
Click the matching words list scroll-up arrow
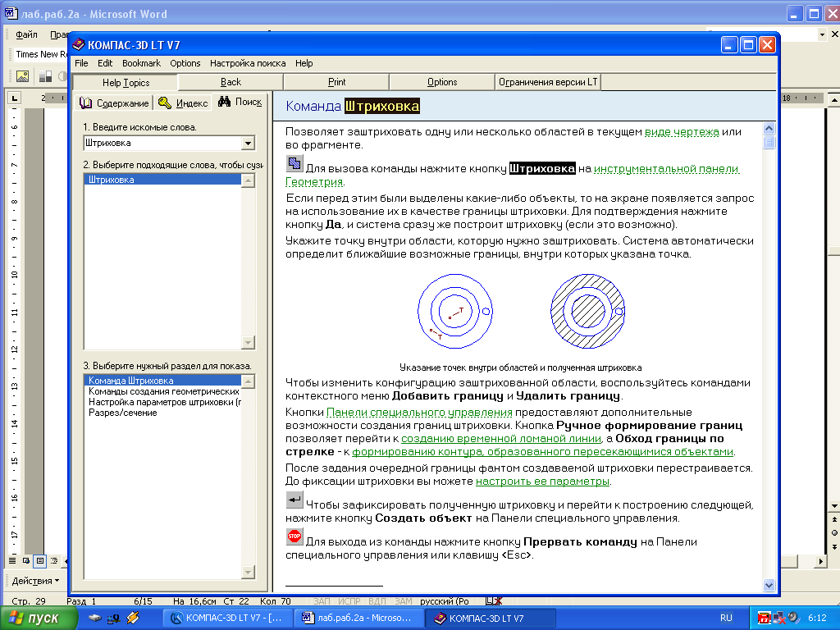pos(248,180)
